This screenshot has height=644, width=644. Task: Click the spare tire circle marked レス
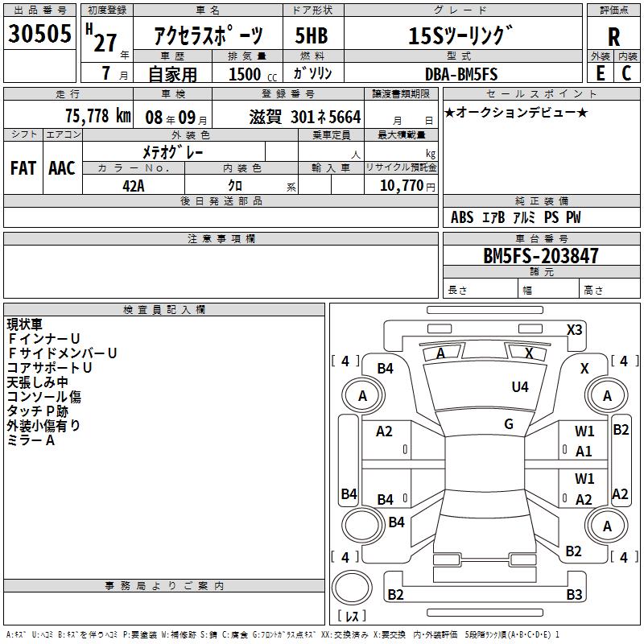point(352,587)
